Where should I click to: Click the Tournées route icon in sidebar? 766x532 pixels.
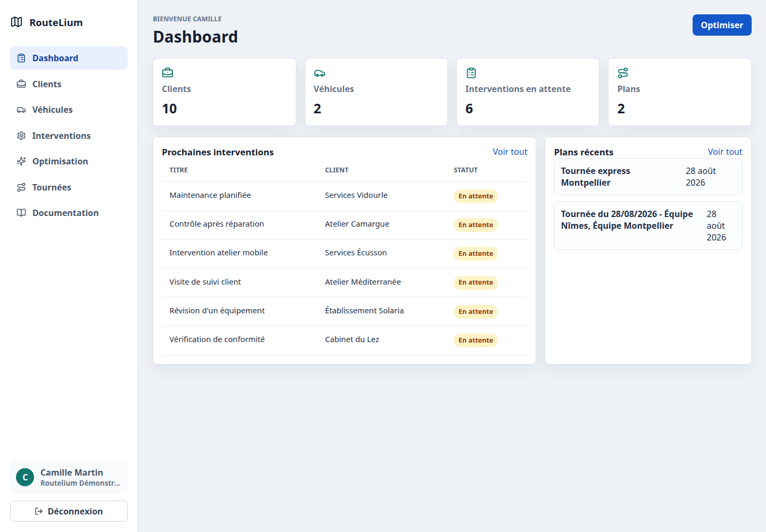tap(21, 187)
